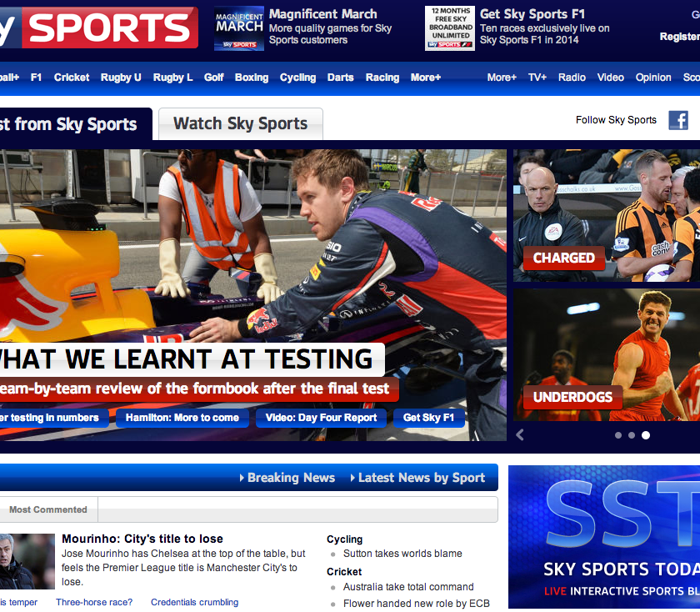Image resolution: width=700 pixels, height=612 pixels.
Task: Open the Racing navigation item
Action: click(382, 78)
